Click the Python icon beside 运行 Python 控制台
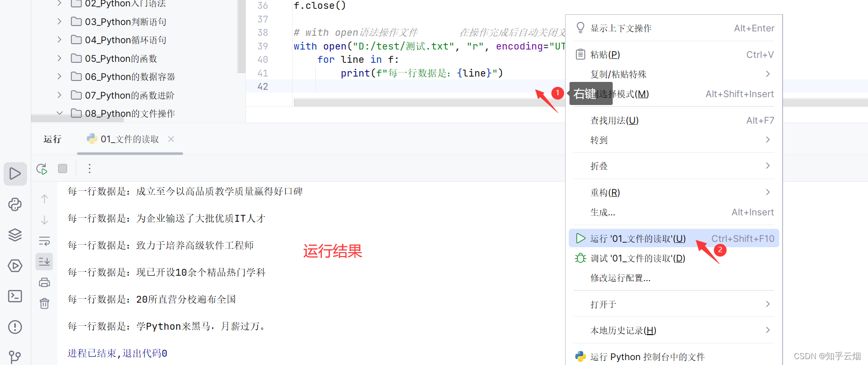This screenshot has height=365, width=868. (x=580, y=357)
